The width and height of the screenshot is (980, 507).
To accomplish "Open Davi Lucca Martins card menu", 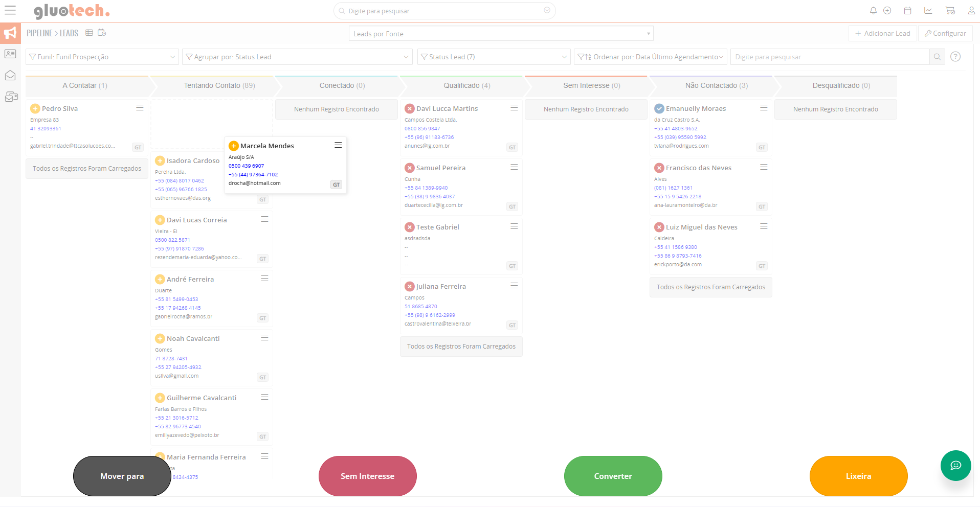I will [x=514, y=108].
